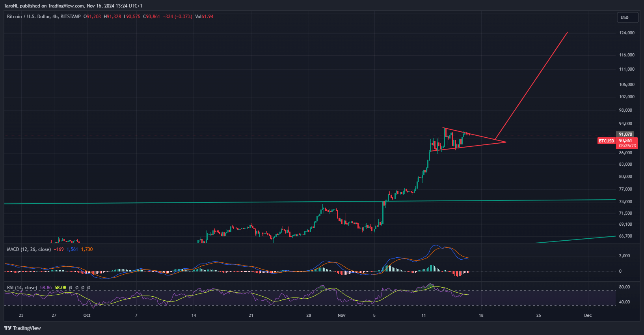644x335 pixels.
Task: Select the TaroNL published on TradingView.com caption
Action: point(73,6)
